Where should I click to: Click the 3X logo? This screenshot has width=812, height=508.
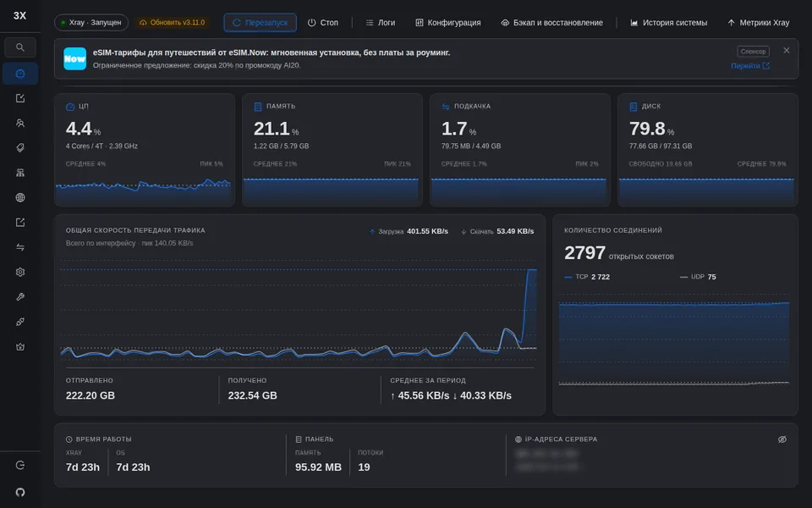tap(19, 15)
